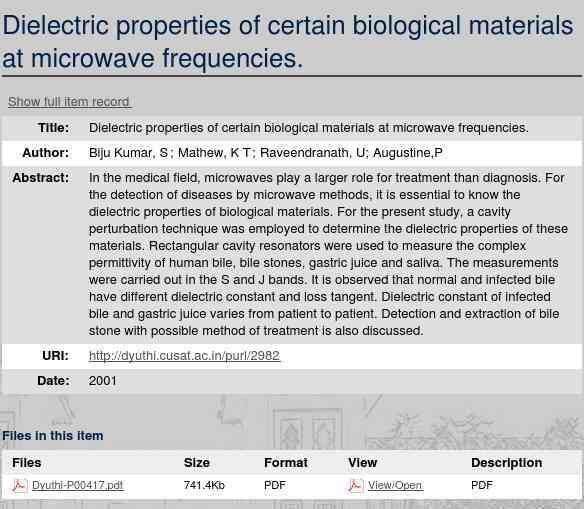Click the Size column header
The height and width of the screenshot is (509, 584).
point(197,462)
